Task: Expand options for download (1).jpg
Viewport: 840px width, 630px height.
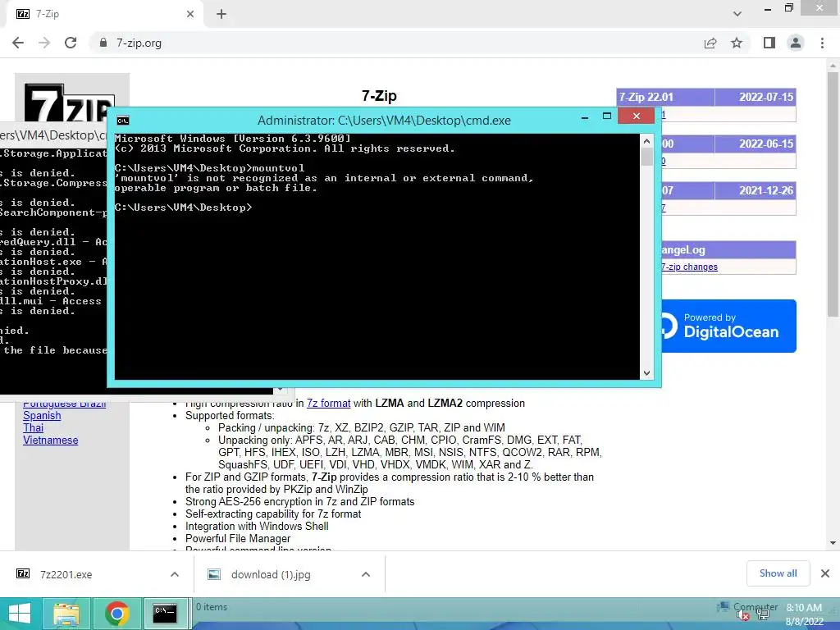Action: (x=366, y=574)
